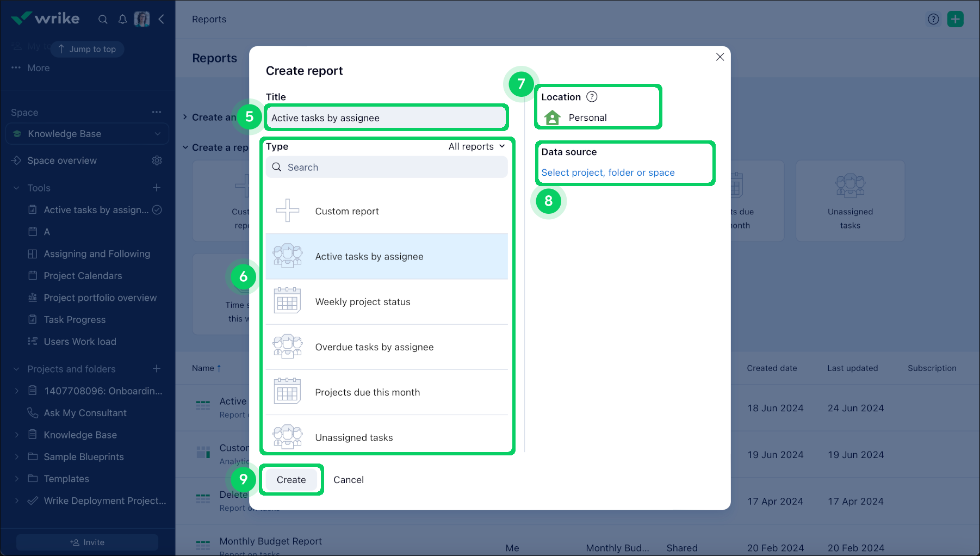Image resolution: width=980 pixels, height=556 pixels.
Task: Click Select project, folder or space link
Action: (x=607, y=172)
